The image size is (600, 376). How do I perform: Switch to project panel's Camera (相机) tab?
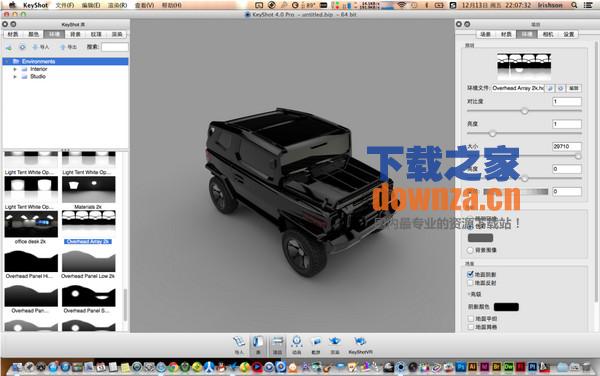[548, 34]
